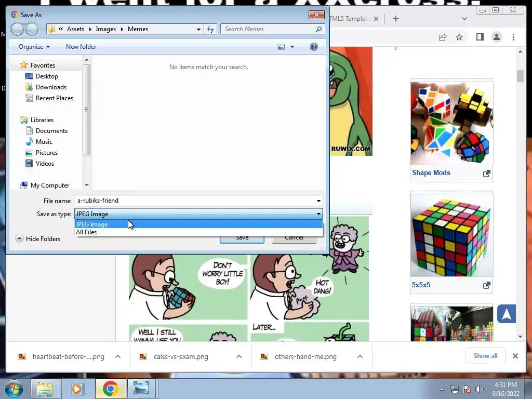Open the Chrome profile icon

[496, 37]
